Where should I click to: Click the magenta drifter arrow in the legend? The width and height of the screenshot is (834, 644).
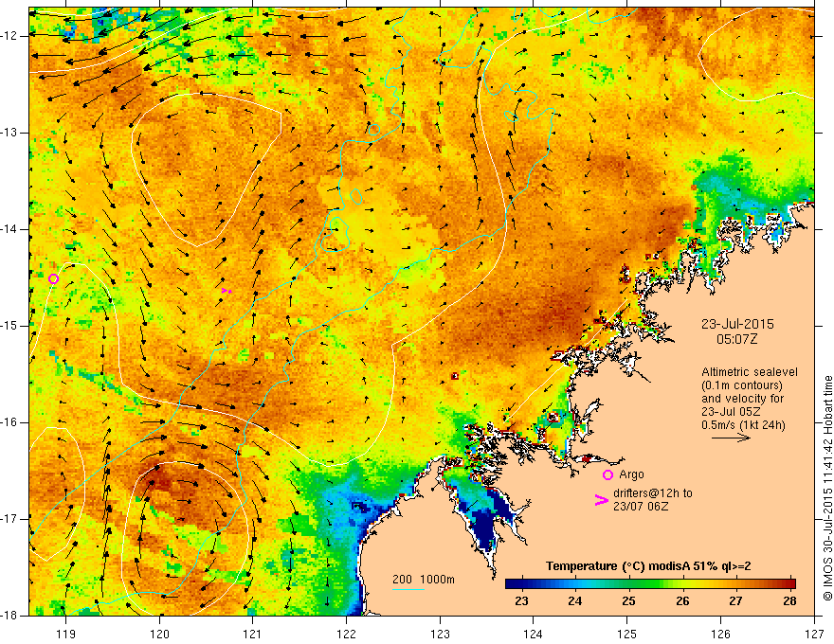601,500
